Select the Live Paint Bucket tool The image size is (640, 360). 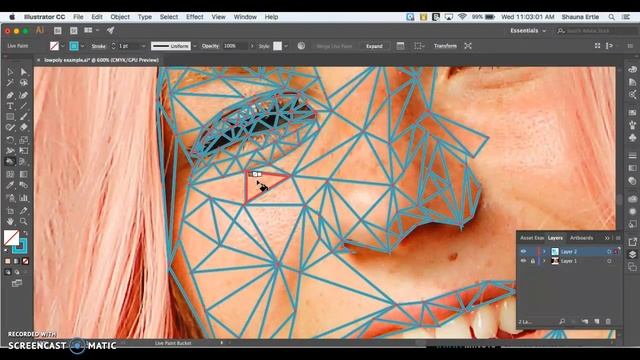pyautogui.click(x=10, y=162)
